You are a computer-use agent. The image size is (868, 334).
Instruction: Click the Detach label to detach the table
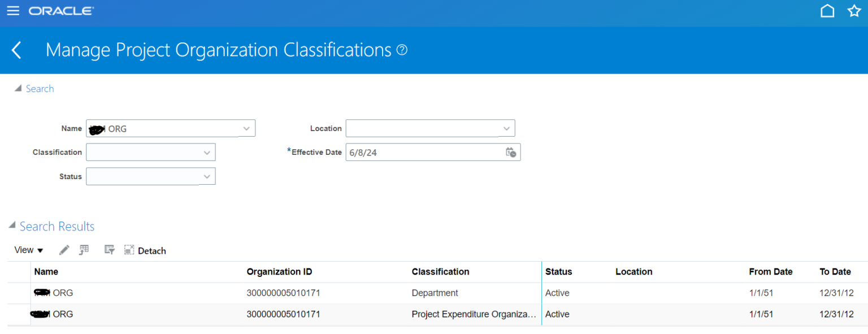pos(151,250)
